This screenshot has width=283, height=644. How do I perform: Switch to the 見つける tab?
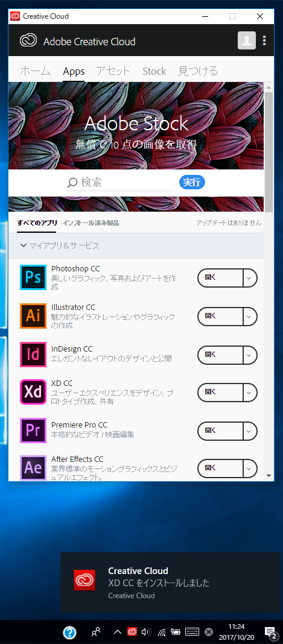(x=198, y=71)
